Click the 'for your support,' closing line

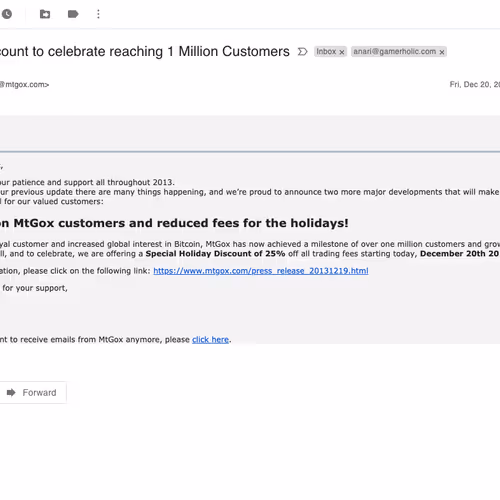pos(35,288)
